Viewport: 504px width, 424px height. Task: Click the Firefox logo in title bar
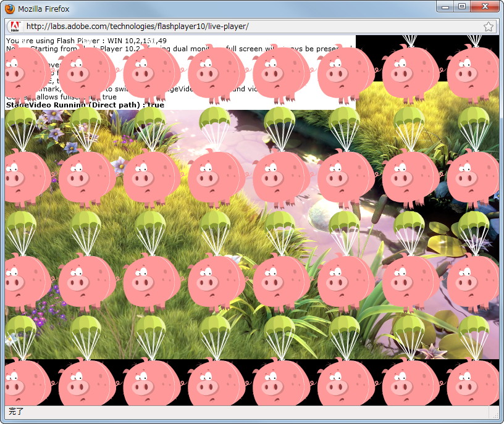click(x=10, y=9)
